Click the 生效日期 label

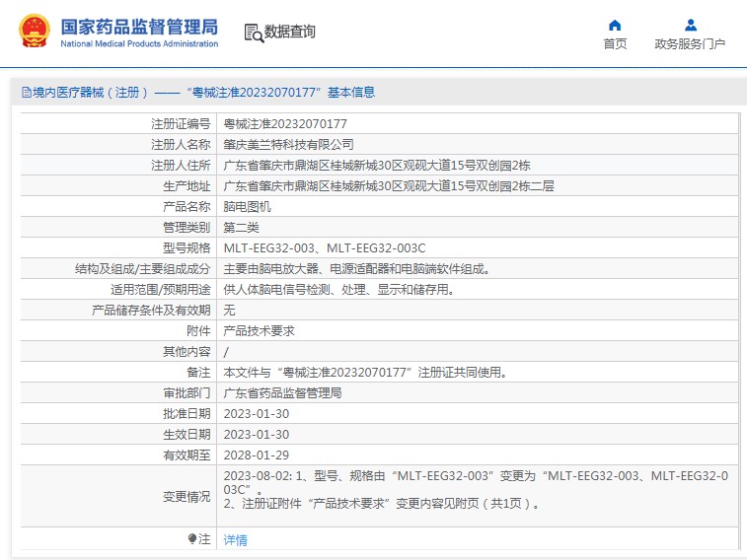[x=187, y=435]
